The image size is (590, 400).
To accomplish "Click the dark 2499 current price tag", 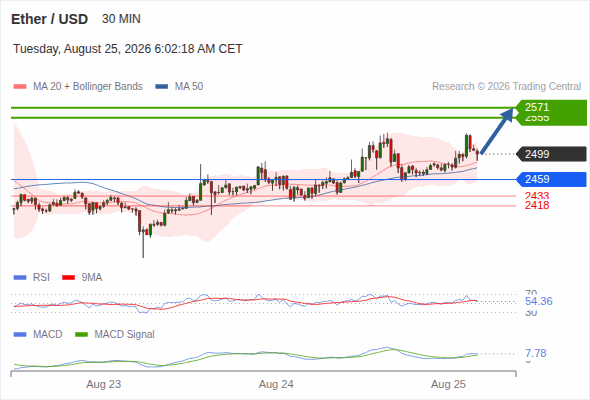I will 551,154.
